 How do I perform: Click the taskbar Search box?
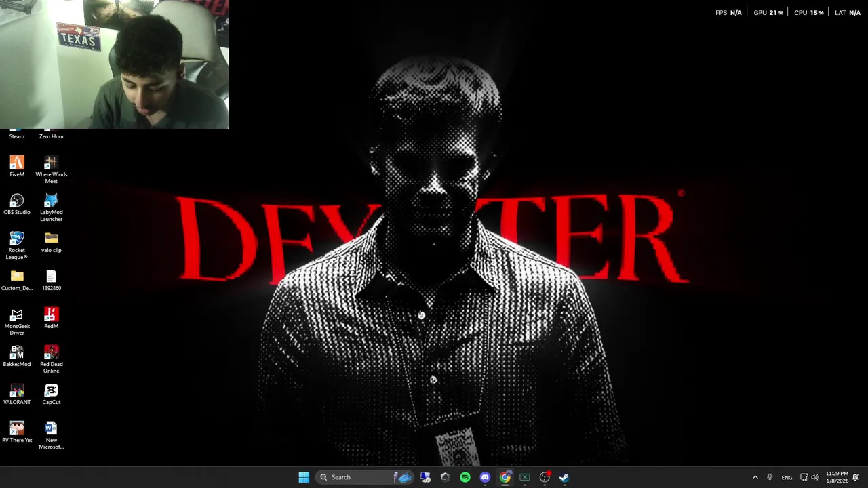[365, 477]
